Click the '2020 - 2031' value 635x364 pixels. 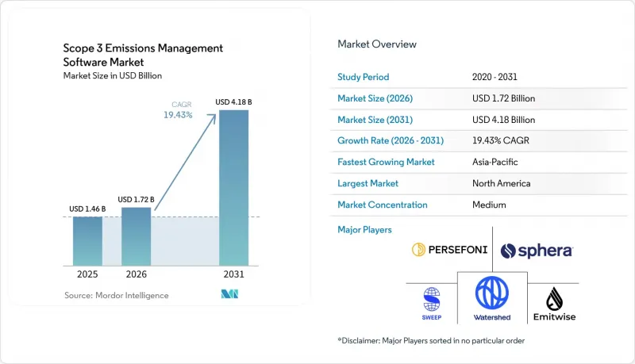pyautogui.click(x=495, y=77)
